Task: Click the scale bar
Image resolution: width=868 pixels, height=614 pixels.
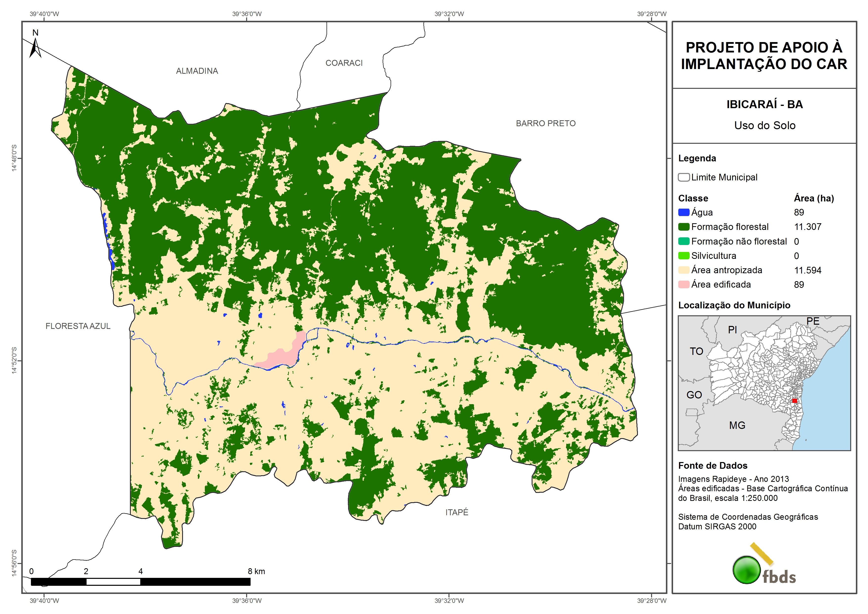Action: pyautogui.click(x=140, y=582)
